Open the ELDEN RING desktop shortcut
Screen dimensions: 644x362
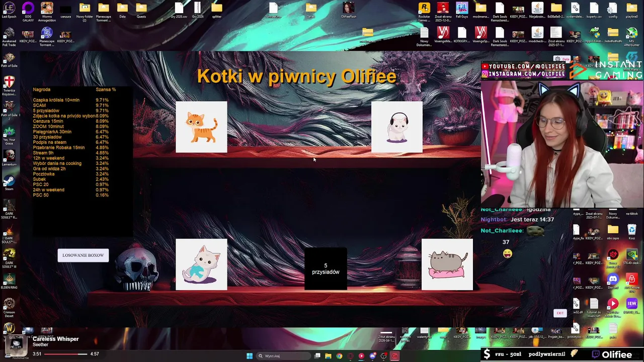click(9, 281)
